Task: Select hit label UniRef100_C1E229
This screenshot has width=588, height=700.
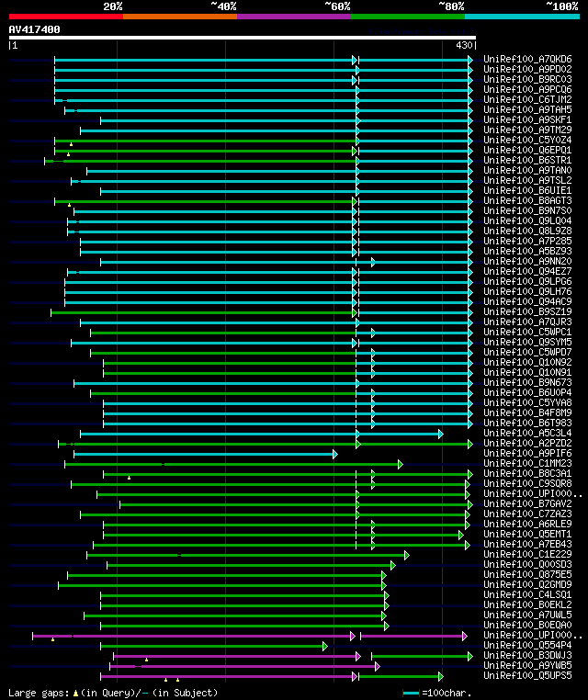Action: click(527, 554)
